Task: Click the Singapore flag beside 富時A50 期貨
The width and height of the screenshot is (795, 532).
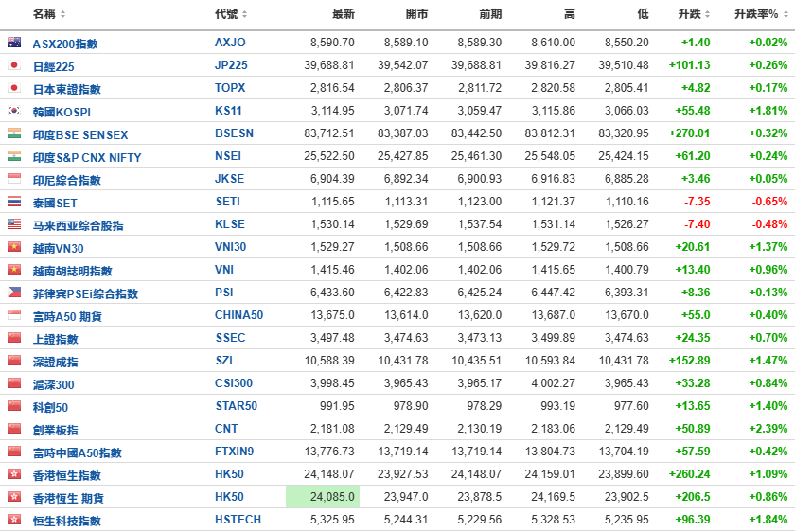Action: pos(14,315)
